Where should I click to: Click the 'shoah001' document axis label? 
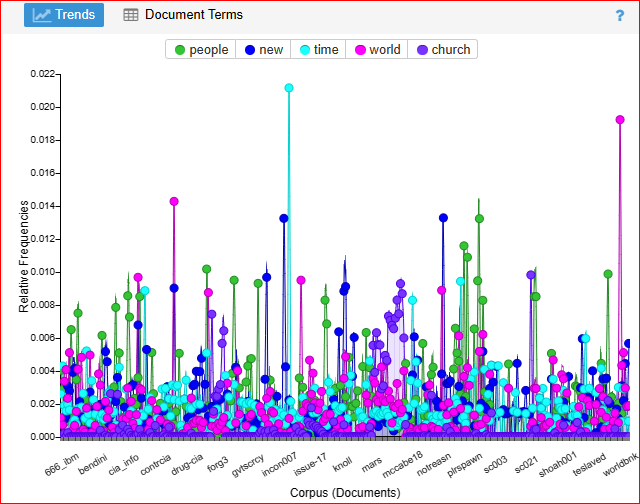[558, 464]
